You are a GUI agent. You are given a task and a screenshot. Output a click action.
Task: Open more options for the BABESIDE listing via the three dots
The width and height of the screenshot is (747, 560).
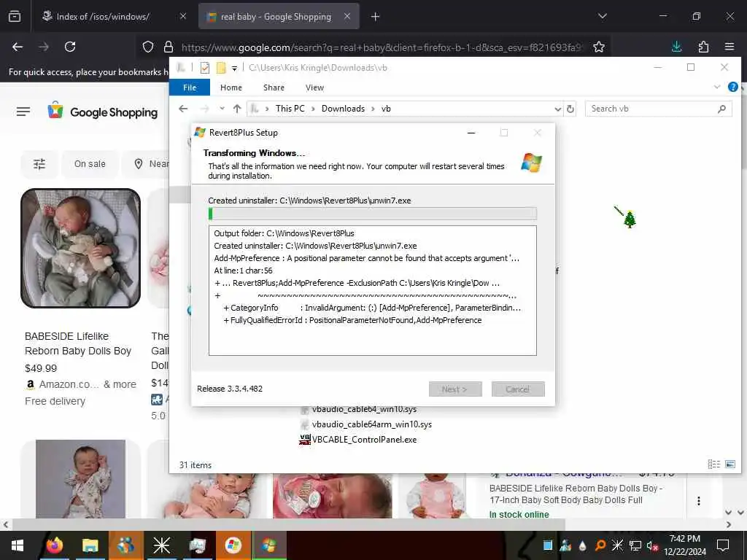(x=698, y=501)
